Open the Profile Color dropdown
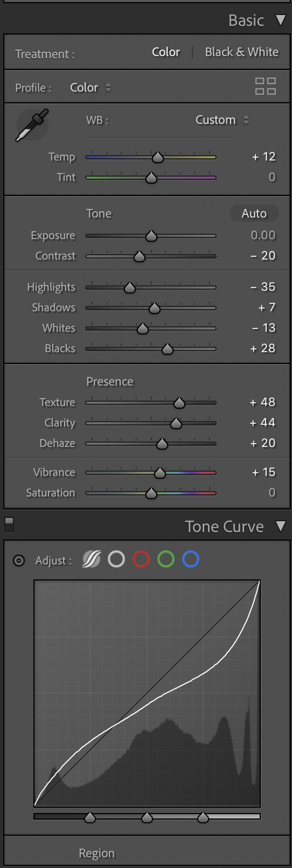The width and height of the screenshot is (292, 868). pyautogui.click(x=91, y=88)
